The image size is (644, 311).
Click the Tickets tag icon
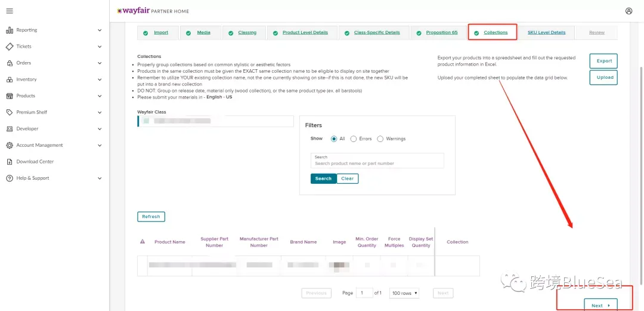[x=10, y=47]
